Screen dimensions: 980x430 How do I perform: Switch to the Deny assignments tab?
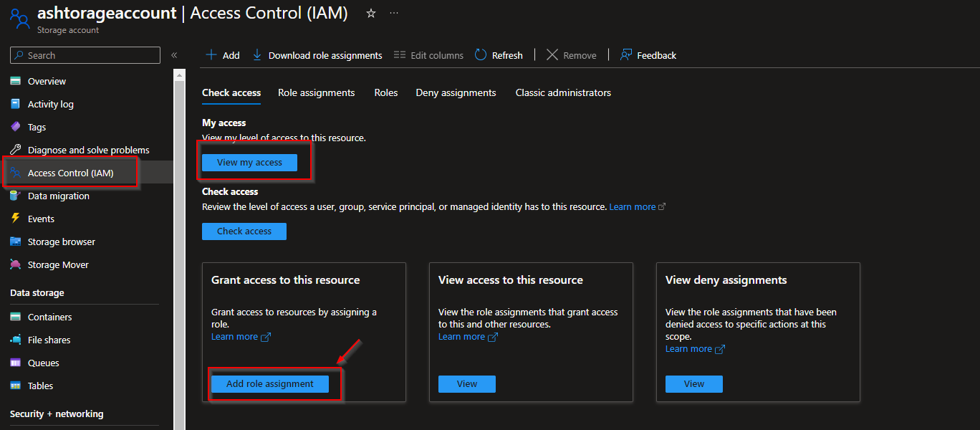tap(456, 92)
